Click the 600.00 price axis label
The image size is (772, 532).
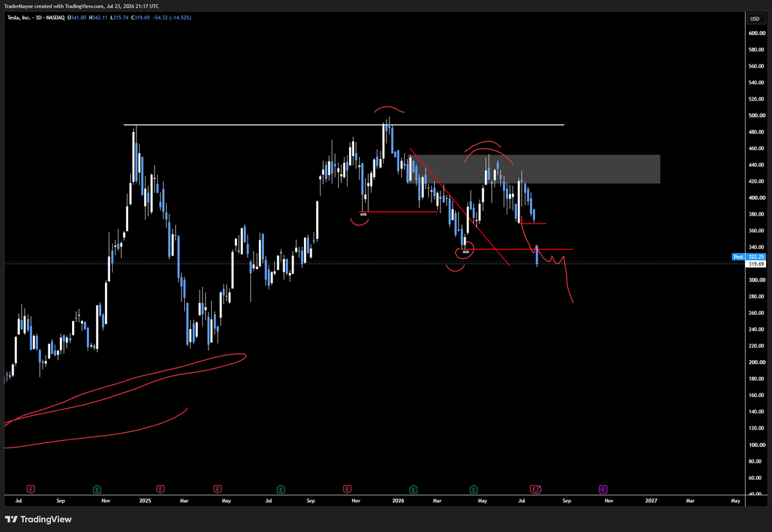pyautogui.click(x=757, y=33)
